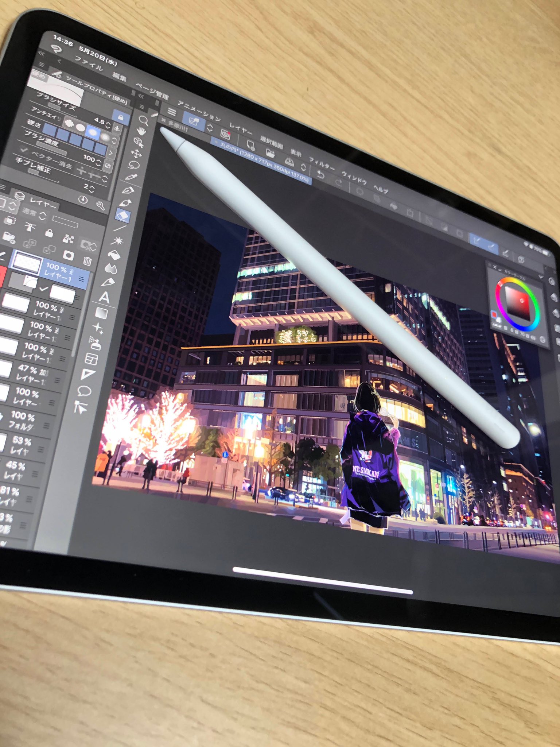Image resolution: width=560 pixels, height=747 pixels.
Task: Reset tool properties to initial settings icon
Action: pyautogui.click(x=83, y=200)
